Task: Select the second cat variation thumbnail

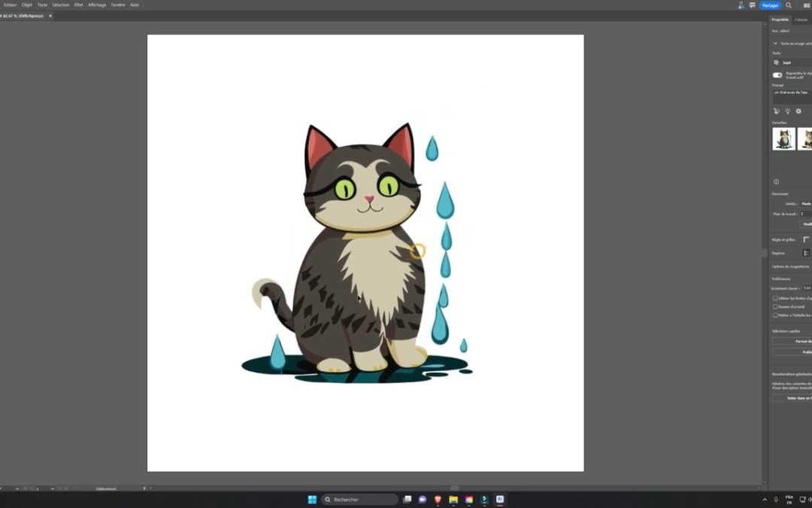Action: 804,139
